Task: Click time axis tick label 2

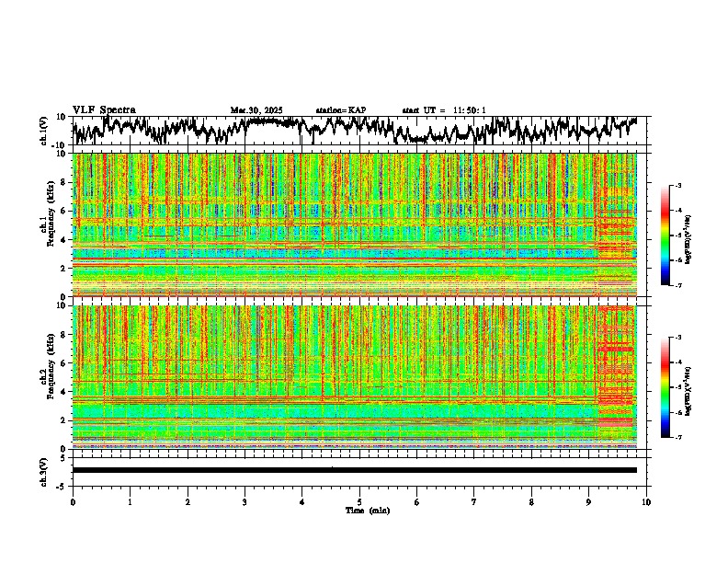Action: click(x=188, y=502)
